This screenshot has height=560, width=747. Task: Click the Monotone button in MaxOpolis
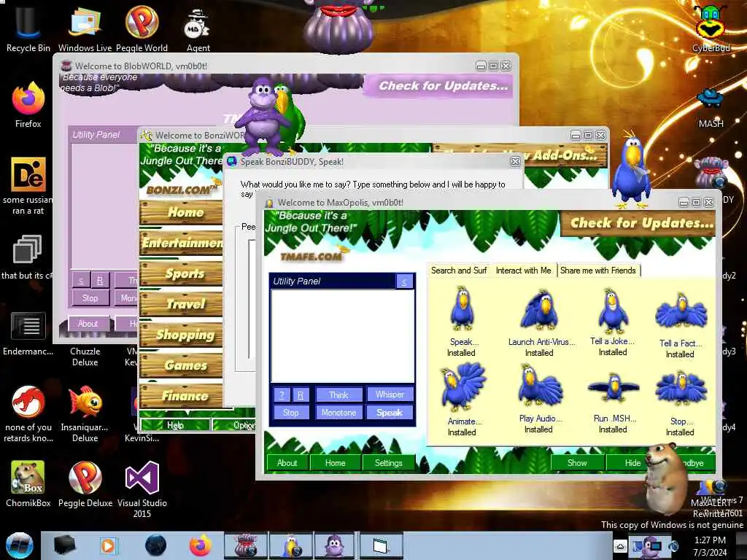point(338,413)
